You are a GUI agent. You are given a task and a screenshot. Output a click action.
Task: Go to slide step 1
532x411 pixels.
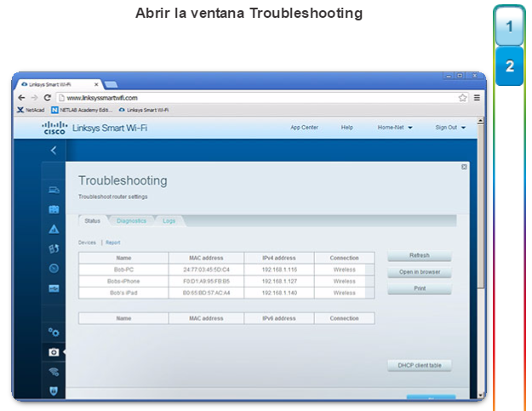(x=509, y=26)
